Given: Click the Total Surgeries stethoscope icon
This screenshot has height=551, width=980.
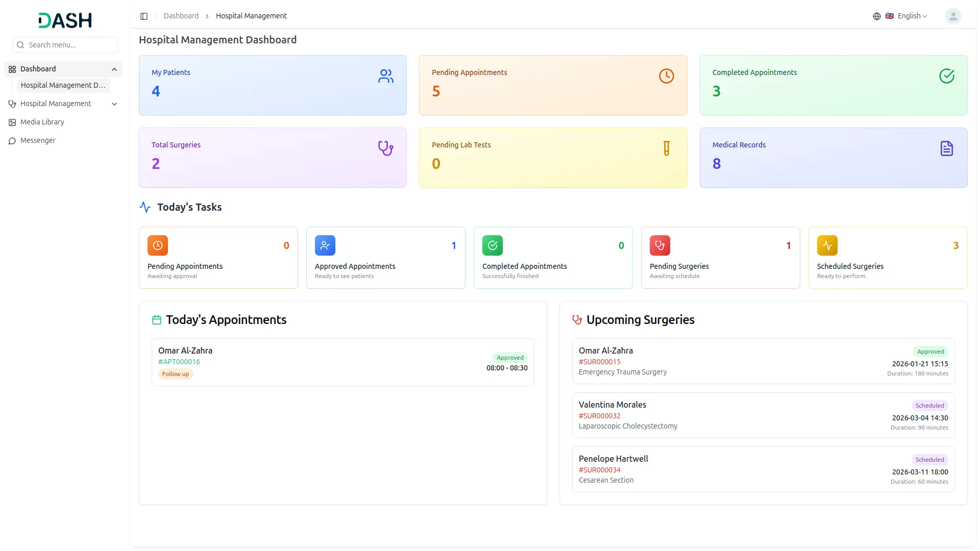Looking at the screenshot, I should click(385, 148).
